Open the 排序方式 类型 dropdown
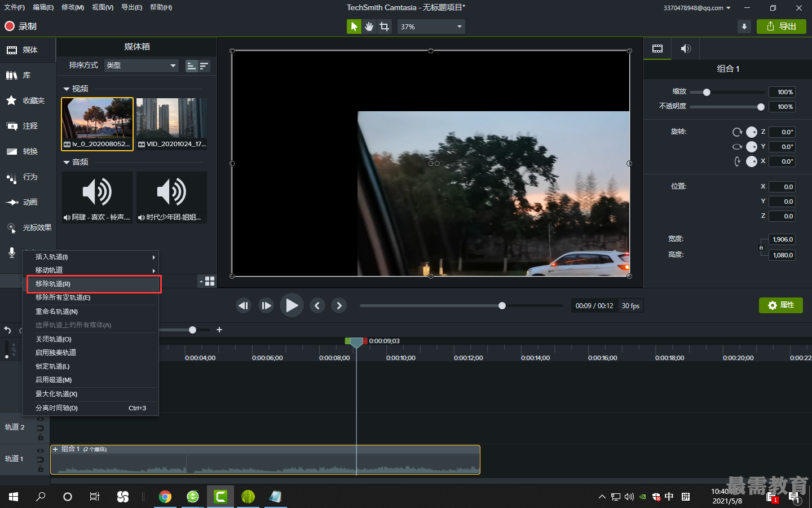Image resolution: width=812 pixels, height=508 pixels. (x=141, y=65)
